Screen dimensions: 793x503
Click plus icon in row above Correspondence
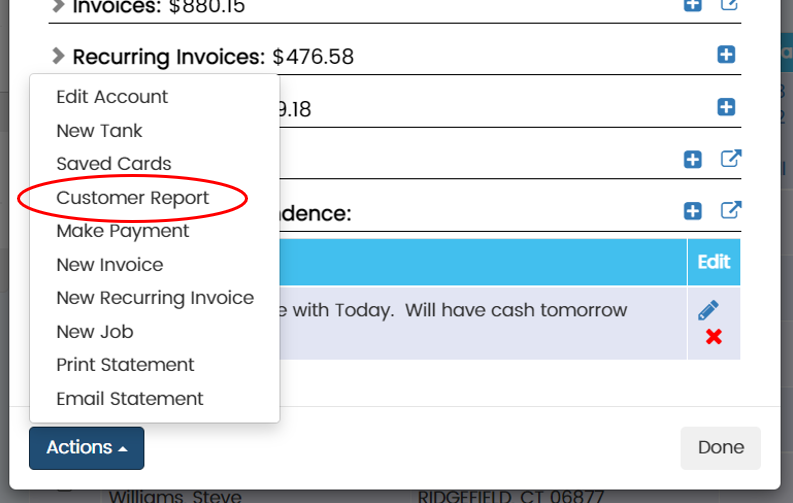[x=692, y=159]
